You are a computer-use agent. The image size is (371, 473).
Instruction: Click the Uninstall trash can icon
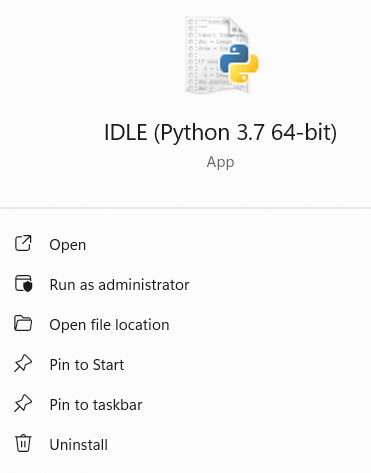tap(23, 443)
